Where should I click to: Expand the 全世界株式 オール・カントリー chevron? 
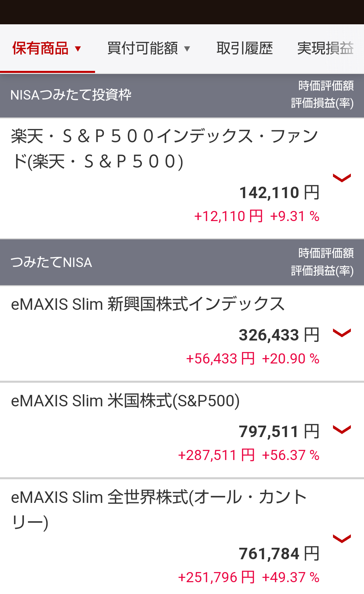click(342, 539)
